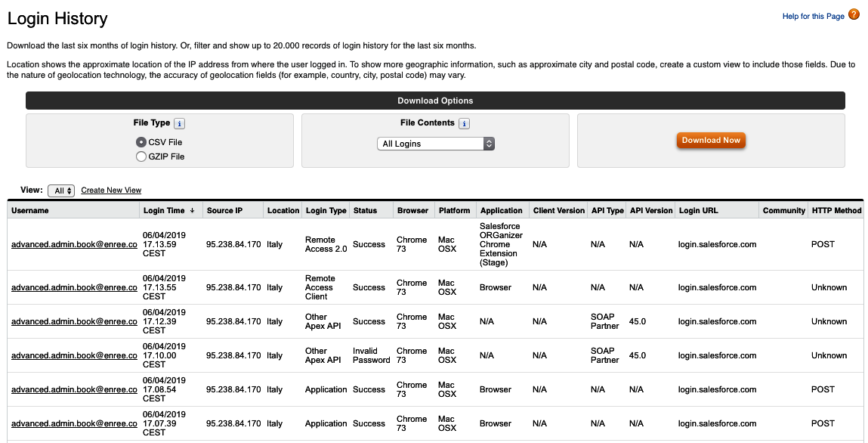The height and width of the screenshot is (443, 868).
Task: Sort by the Source IP column header
Action: [225, 210]
